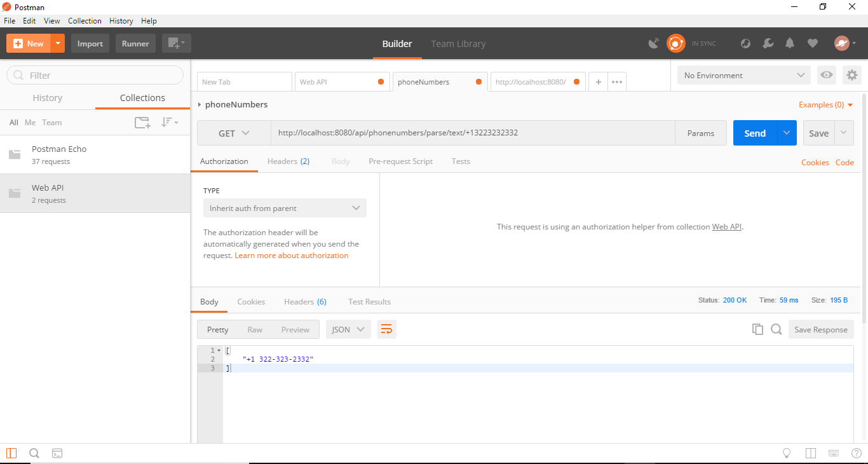Add a new tab with plus icon
This screenshot has width=868, height=464.
[598, 82]
